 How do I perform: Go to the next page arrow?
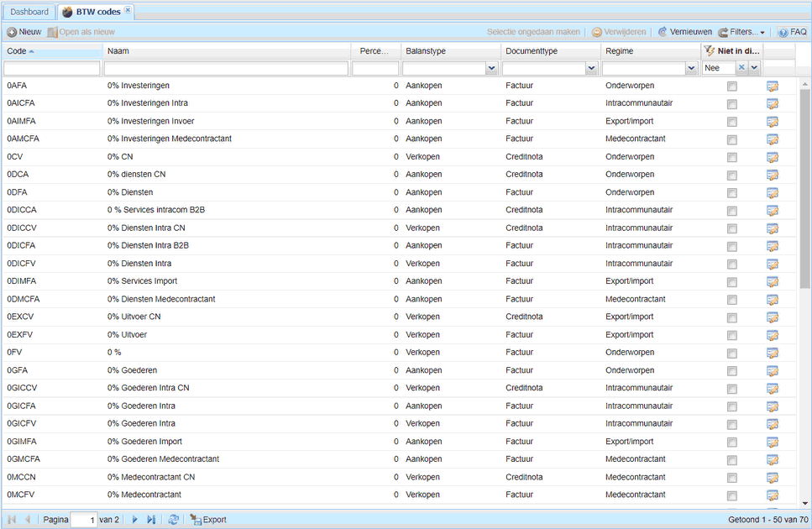click(134, 519)
